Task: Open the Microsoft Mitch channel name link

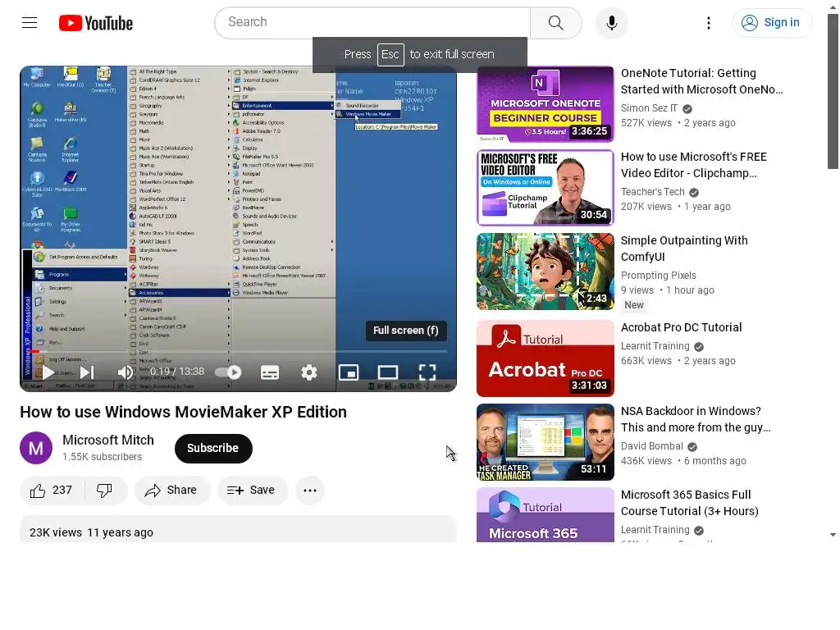Action: (x=108, y=440)
